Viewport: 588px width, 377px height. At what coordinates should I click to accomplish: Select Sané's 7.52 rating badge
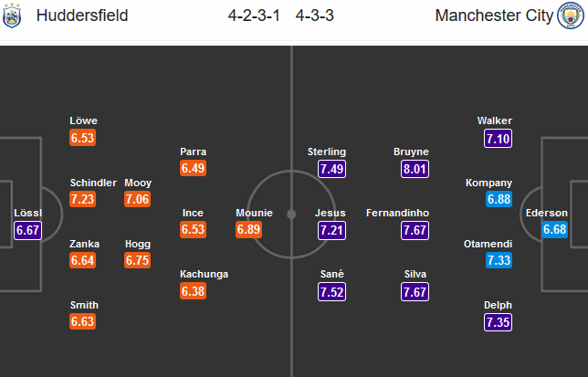click(x=332, y=290)
